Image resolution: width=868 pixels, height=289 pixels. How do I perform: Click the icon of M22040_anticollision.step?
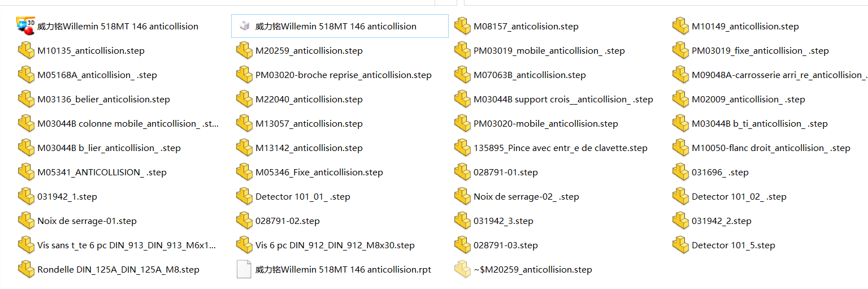click(245, 99)
